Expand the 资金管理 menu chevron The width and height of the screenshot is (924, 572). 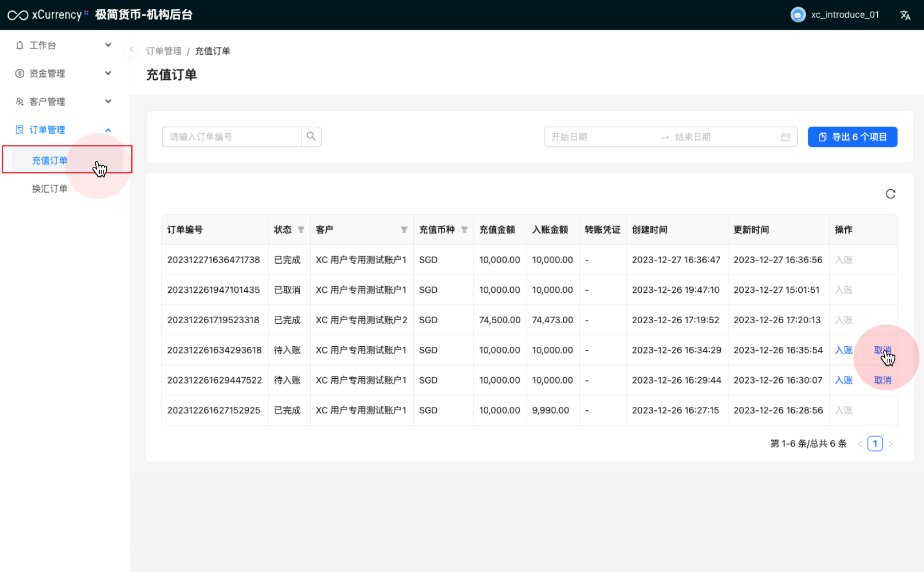108,73
